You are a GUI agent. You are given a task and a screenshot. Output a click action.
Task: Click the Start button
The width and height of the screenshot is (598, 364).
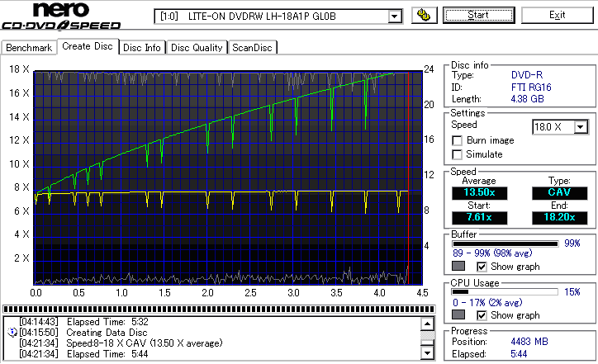478,15
